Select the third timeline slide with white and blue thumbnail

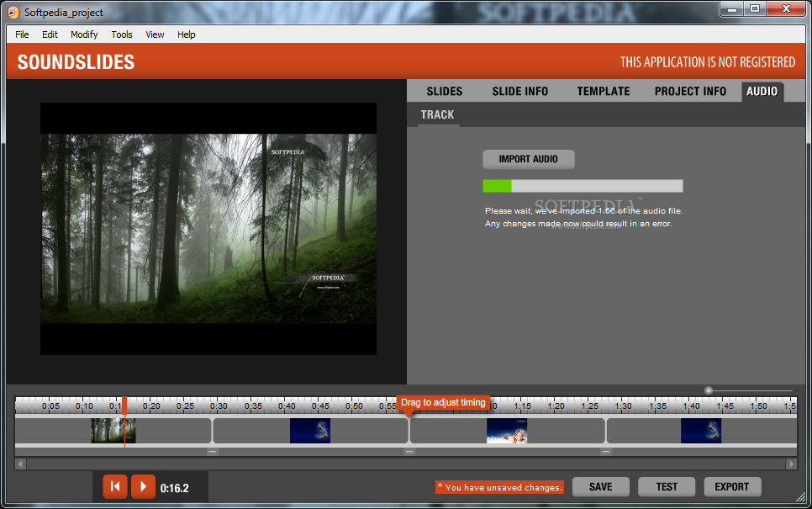(507, 431)
